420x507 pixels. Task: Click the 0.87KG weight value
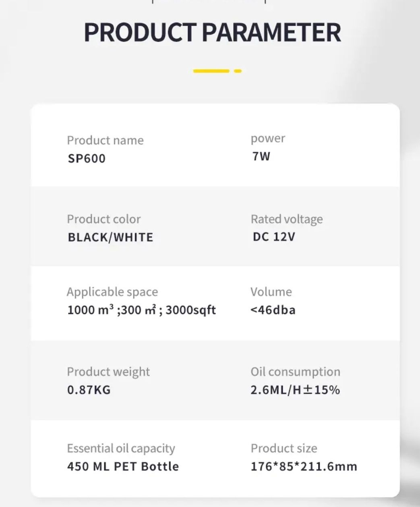tap(89, 390)
